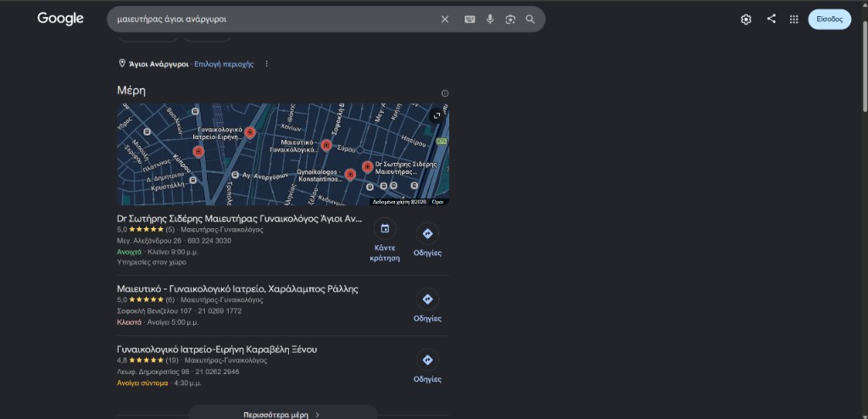Click the address Σοφοκλή Βενιζέλου 107
The width and height of the screenshot is (868, 419).
click(x=154, y=311)
